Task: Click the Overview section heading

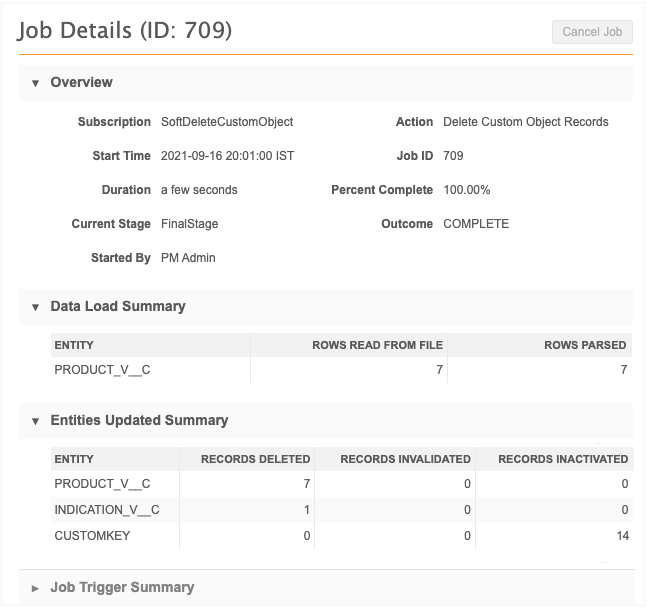Action: tap(82, 82)
